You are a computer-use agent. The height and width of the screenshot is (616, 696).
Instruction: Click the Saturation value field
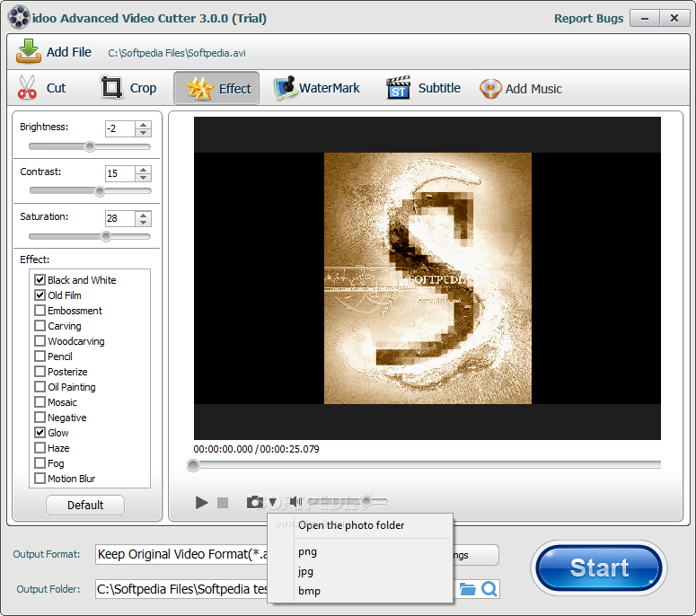pyautogui.click(x=119, y=219)
